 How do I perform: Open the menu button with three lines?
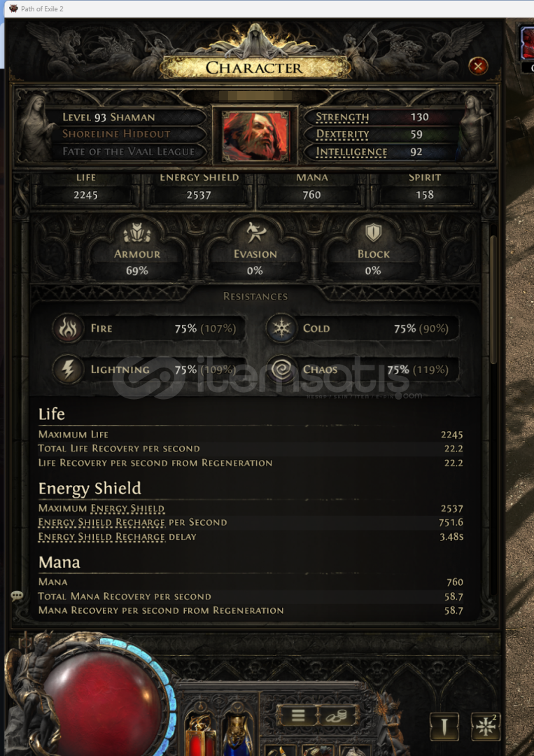tap(297, 715)
